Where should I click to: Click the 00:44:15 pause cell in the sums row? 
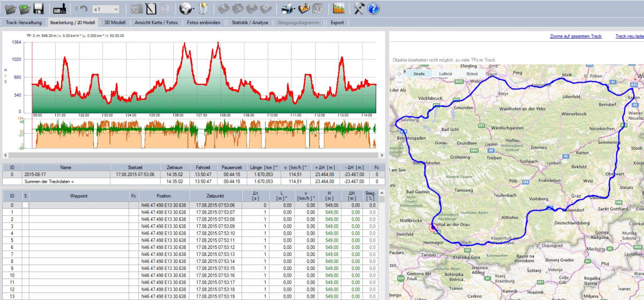pyautogui.click(x=233, y=181)
